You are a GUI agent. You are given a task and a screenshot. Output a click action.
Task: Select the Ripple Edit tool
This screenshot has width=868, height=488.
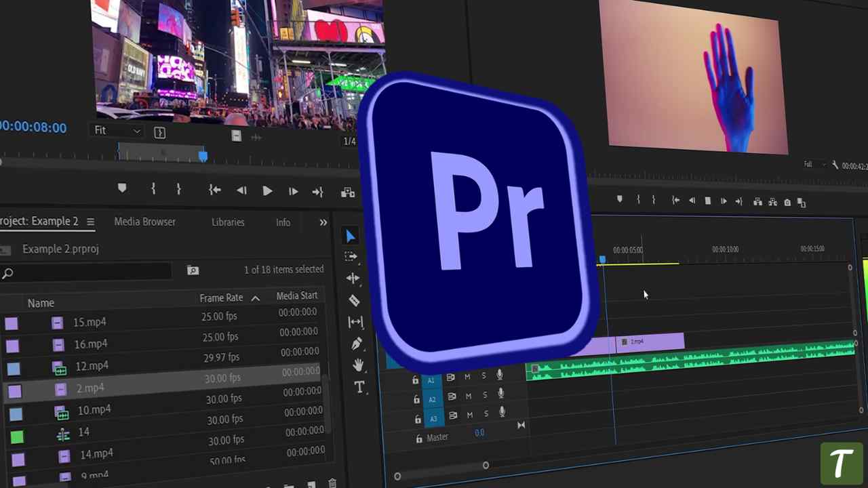[353, 278]
